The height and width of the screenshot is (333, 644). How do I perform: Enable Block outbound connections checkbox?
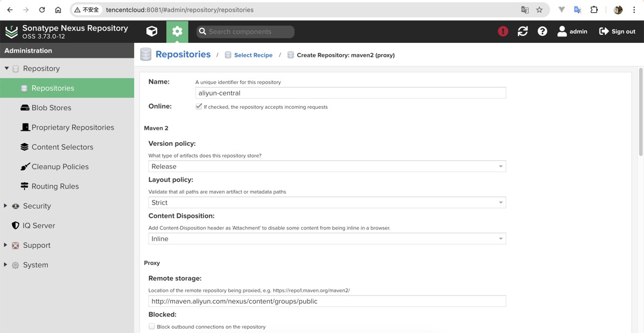tap(152, 327)
